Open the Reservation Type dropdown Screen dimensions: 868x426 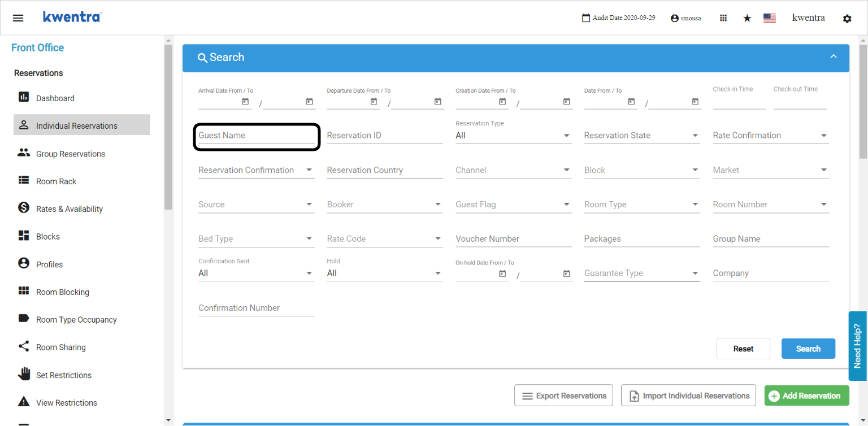coord(514,136)
